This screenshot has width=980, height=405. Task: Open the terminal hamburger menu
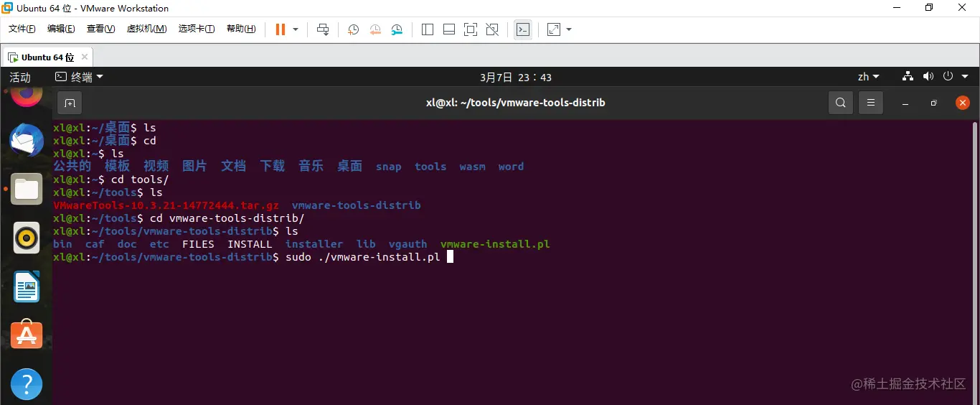click(x=870, y=103)
